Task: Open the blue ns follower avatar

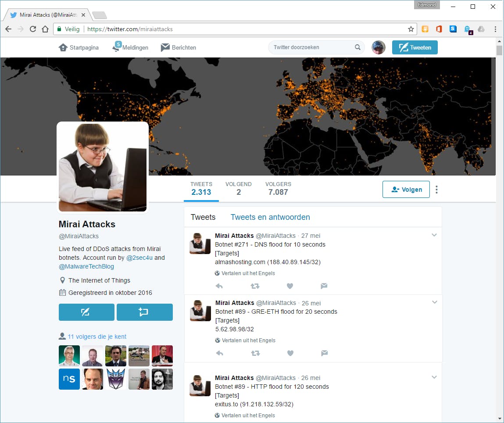Action: [69, 379]
